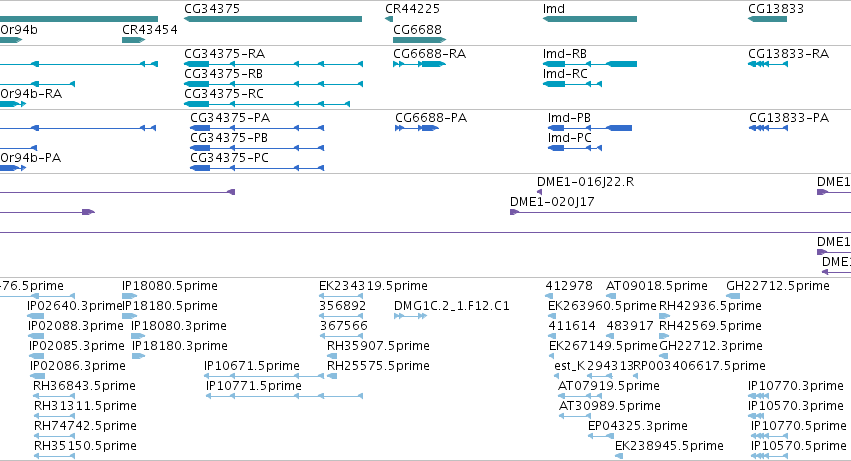
Task: Click EST IP18180.3prime
Action: click(x=180, y=346)
